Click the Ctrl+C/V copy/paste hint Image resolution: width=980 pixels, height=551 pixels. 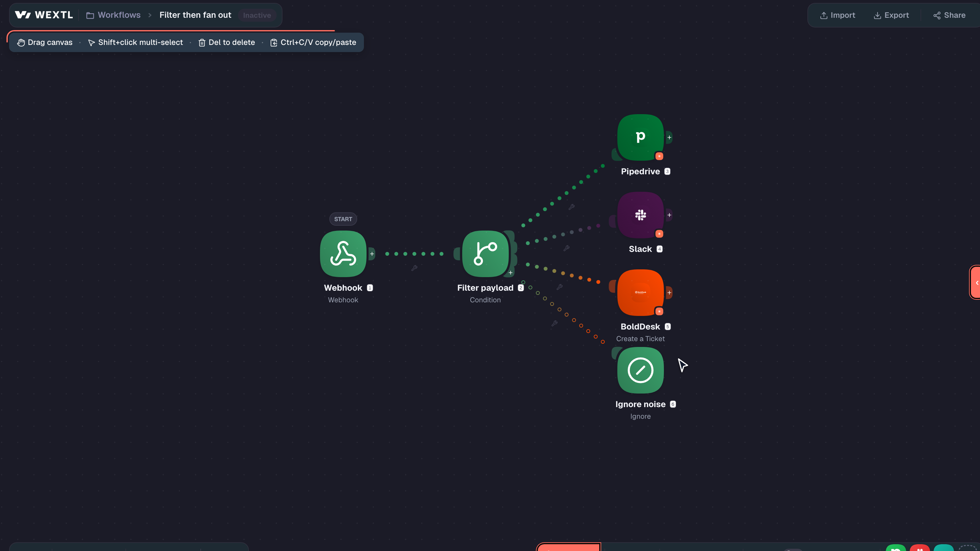point(313,42)
